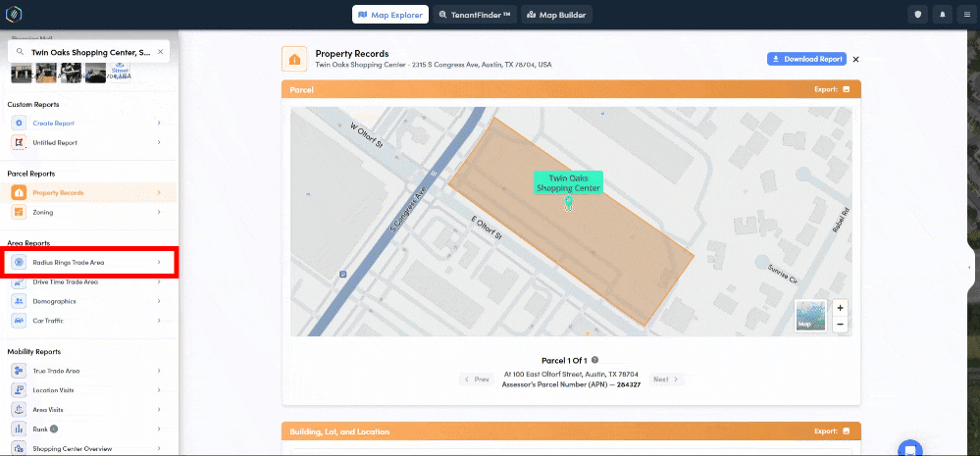
Task: Click the side panel collapse arrow
Action: [969, 267]
